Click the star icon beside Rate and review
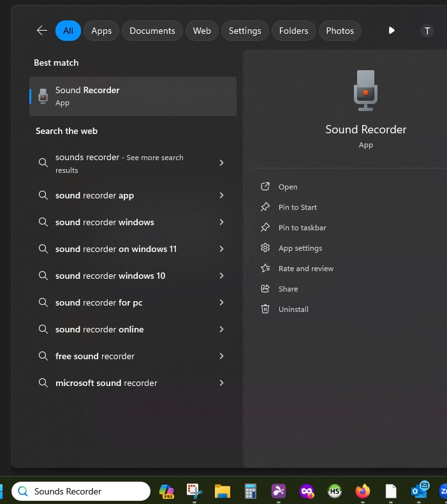 click(265, 268)
